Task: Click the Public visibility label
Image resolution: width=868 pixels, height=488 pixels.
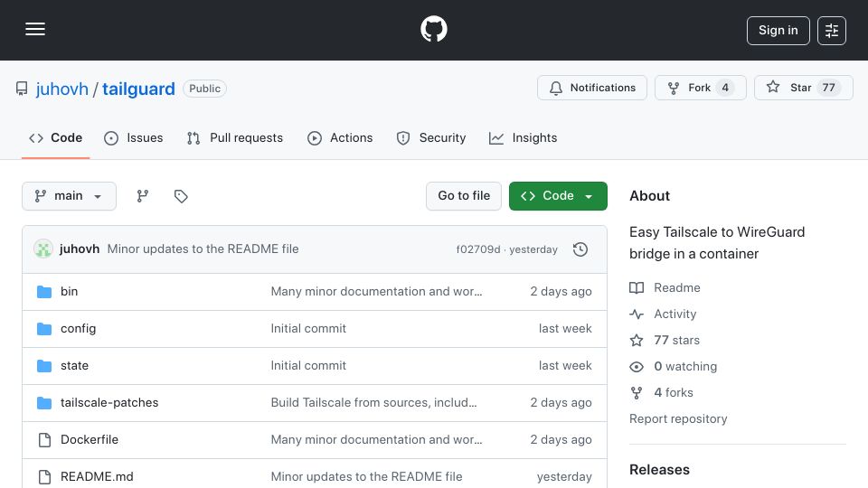Action: (205, 89)
